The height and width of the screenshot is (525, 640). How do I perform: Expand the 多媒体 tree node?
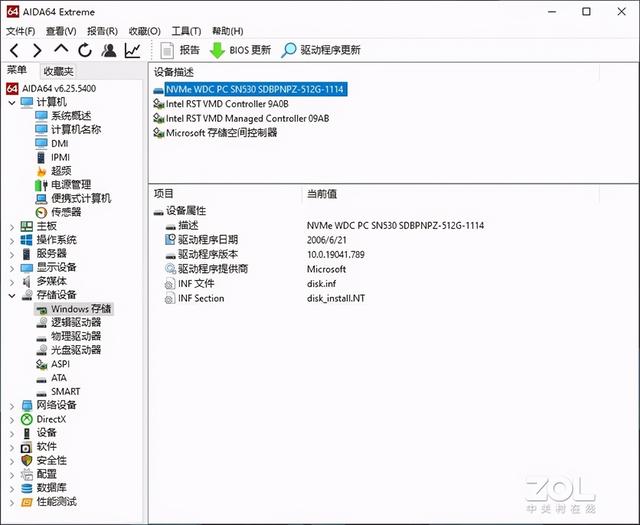[x=12, y=282]
